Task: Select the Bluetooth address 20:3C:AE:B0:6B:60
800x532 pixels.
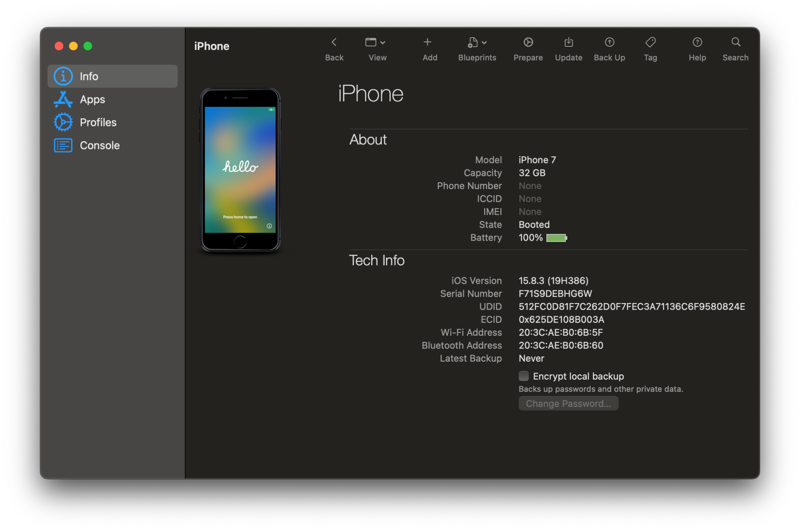Action: pyautogui.click(x=561, y=345)
